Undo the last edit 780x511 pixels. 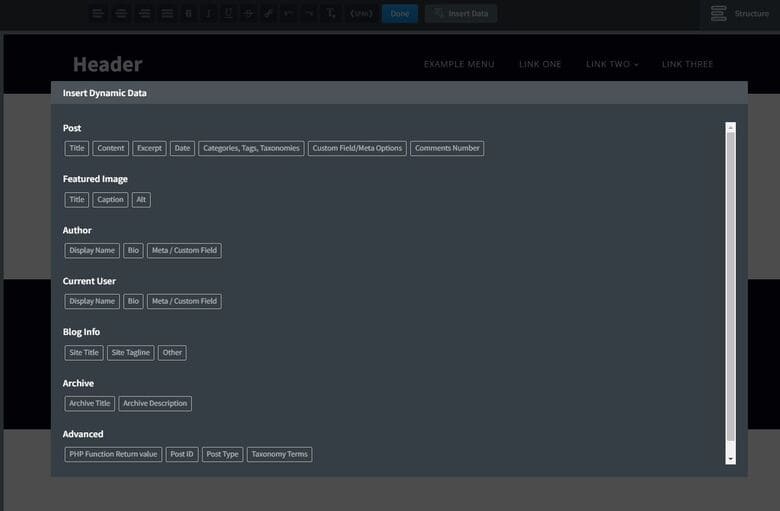(289, 13)
